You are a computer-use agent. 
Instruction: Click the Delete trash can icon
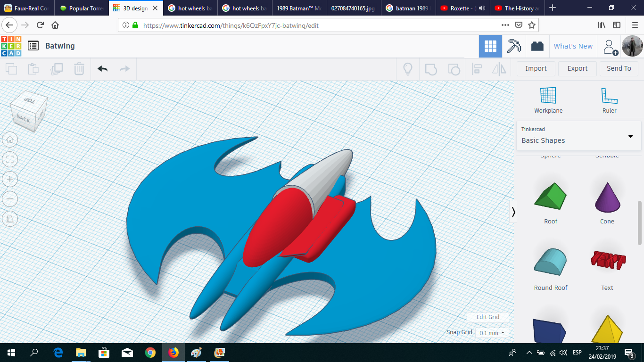coord(79,69)
